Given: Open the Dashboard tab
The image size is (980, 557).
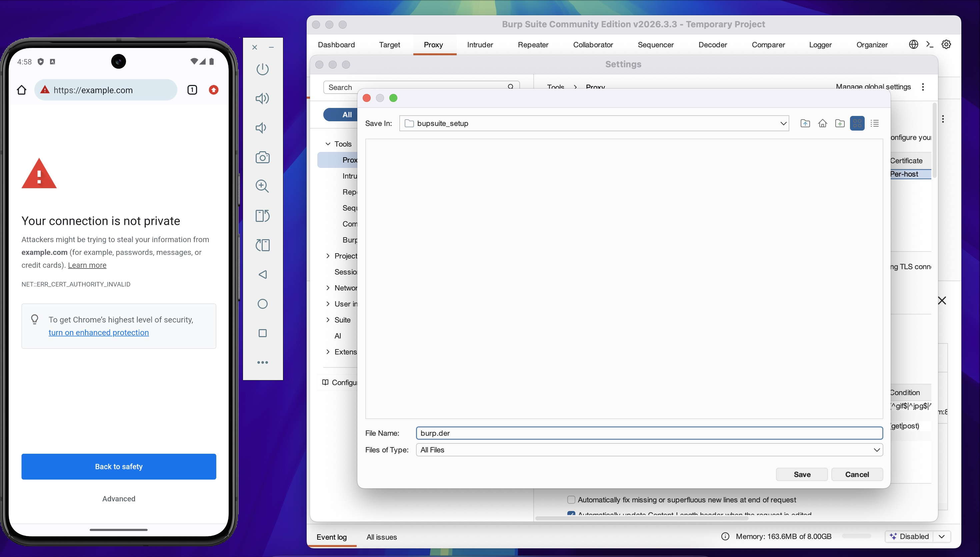Looking at the screenshot, I should click(x=336, y=45).
